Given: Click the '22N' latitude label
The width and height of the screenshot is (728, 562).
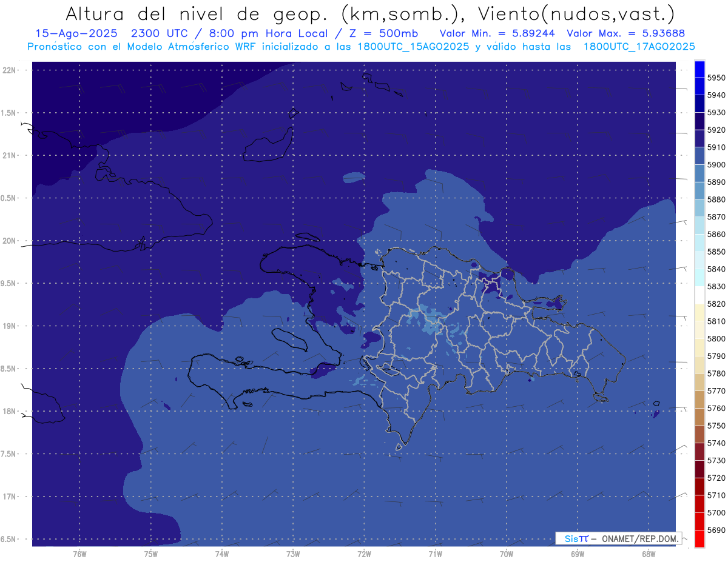Looking at the screenshot, I should (x=10, y=70).
